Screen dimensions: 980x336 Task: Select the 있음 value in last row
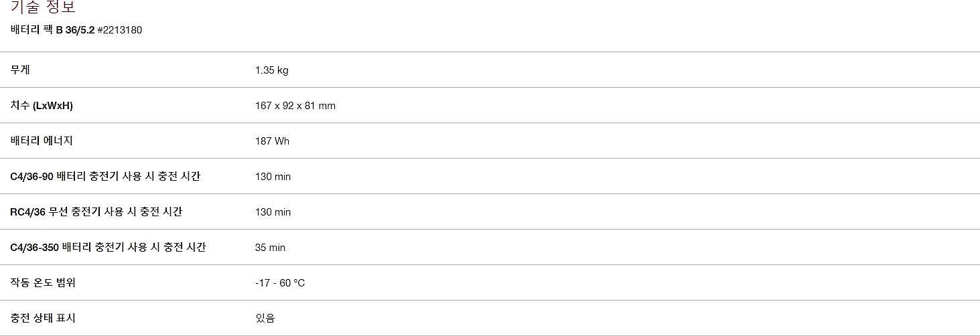265,319
